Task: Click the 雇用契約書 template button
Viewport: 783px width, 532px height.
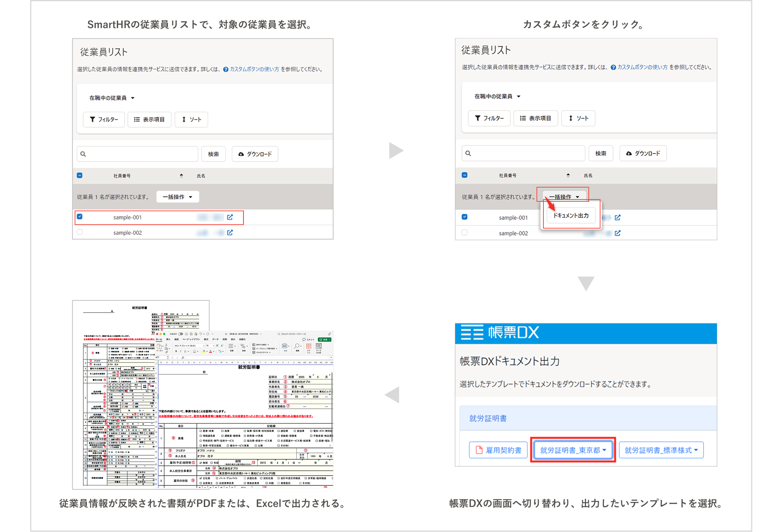Action: point(499,450)
